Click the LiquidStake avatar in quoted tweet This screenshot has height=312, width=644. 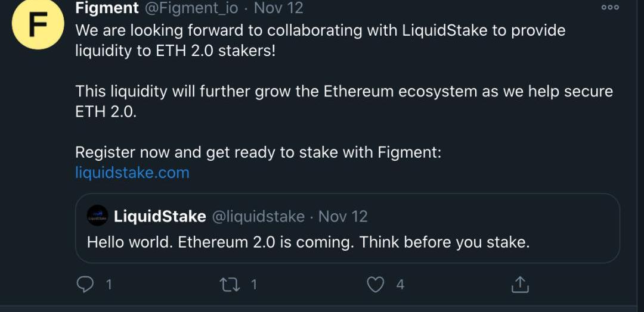[x=97, y=216]
